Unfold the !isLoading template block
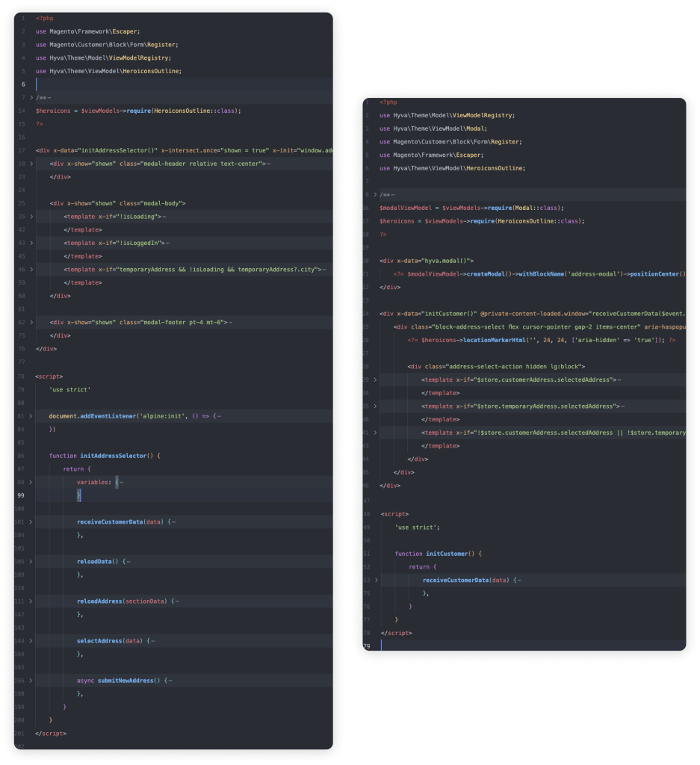700x765 pixels. pos(31,216)
